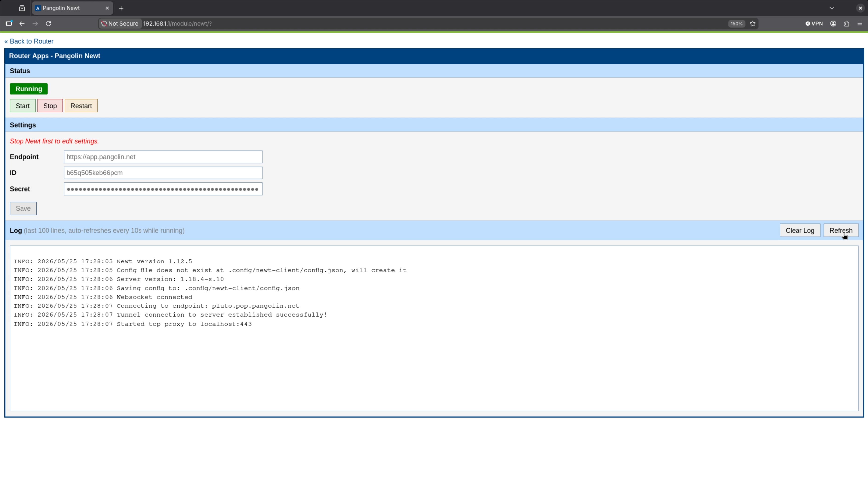
Task: Click the 'Started tcp proxy to localhost:443' log line
Action: [x=133, y=324]
